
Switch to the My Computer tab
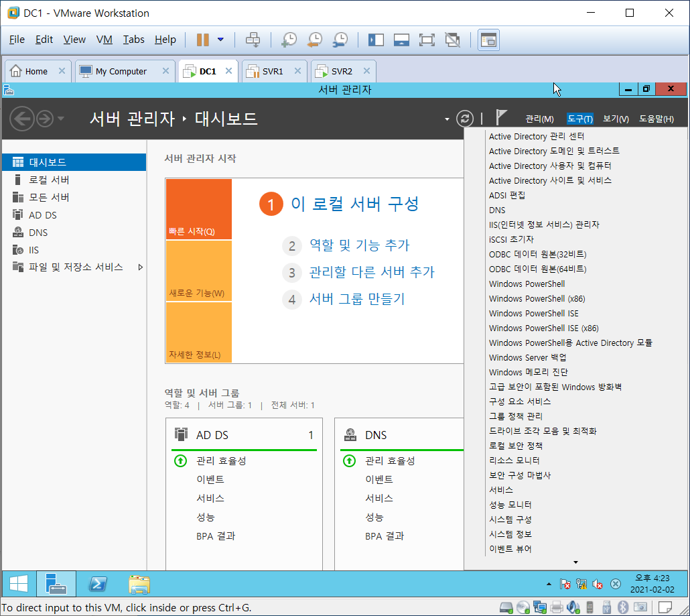(120, 71)
